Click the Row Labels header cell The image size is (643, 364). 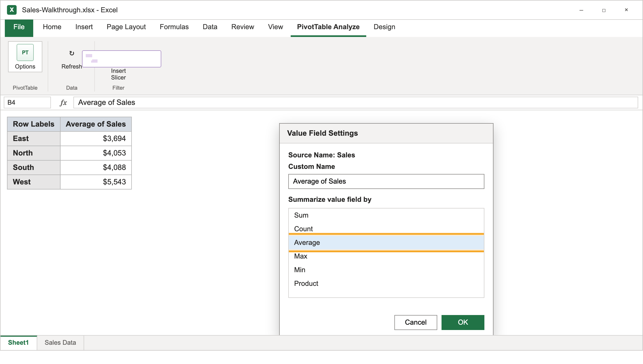(x=34, y=124)
